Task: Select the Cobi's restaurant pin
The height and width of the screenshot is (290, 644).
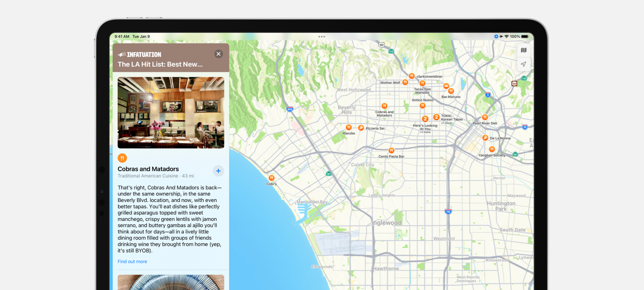Action: point(271,178)
